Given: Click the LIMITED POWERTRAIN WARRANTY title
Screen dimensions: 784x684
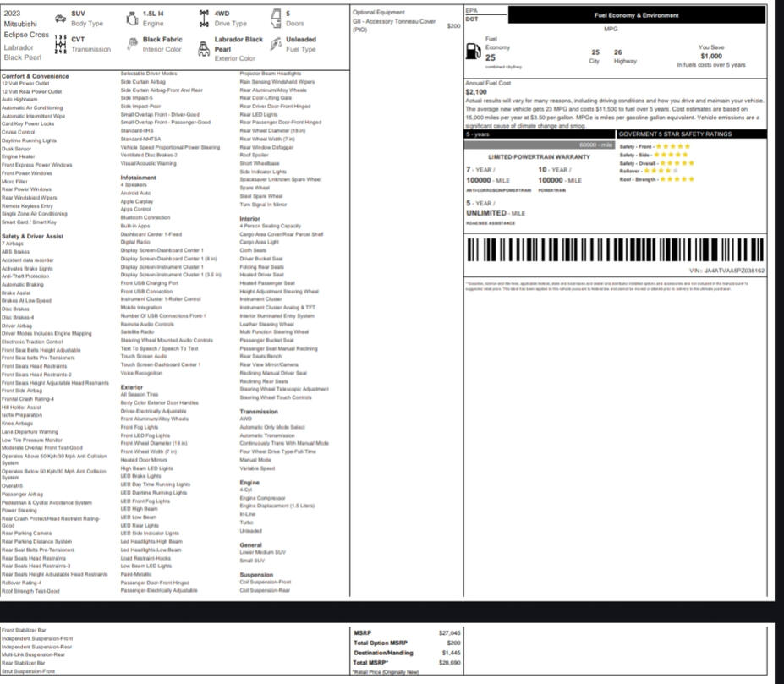Looking at the screenshot, I should pyautogui.click(x=539, y=157).
